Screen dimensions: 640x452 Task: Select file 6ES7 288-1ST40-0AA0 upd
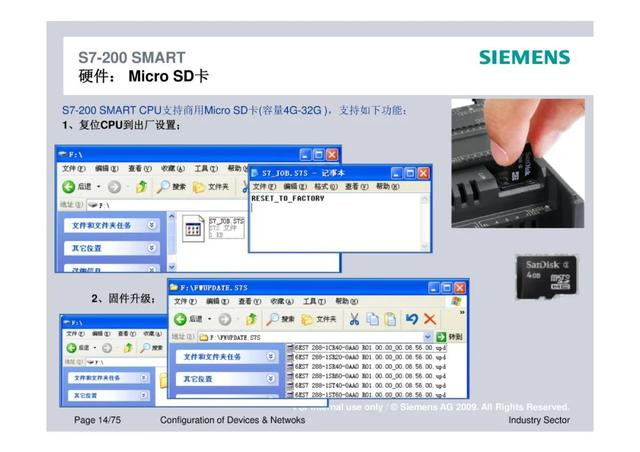pyautogui.click(x=367, y=385)
